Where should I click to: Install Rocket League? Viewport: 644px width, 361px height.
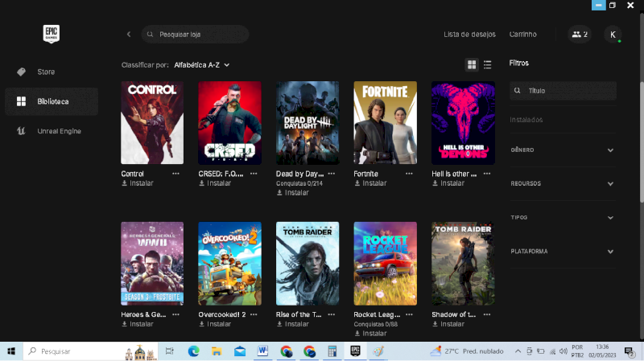pos(370,333)
